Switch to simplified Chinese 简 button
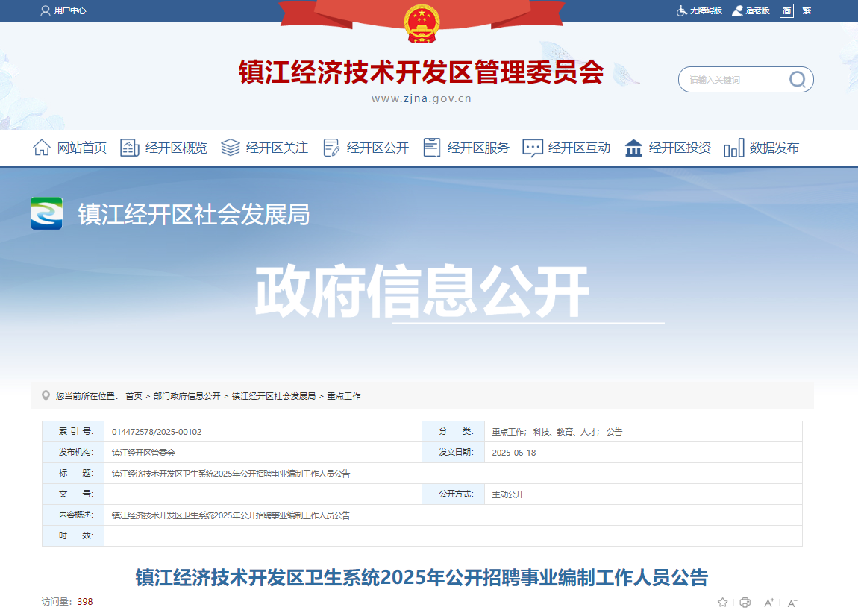The image size is (858, 616). tap(786, 10)
